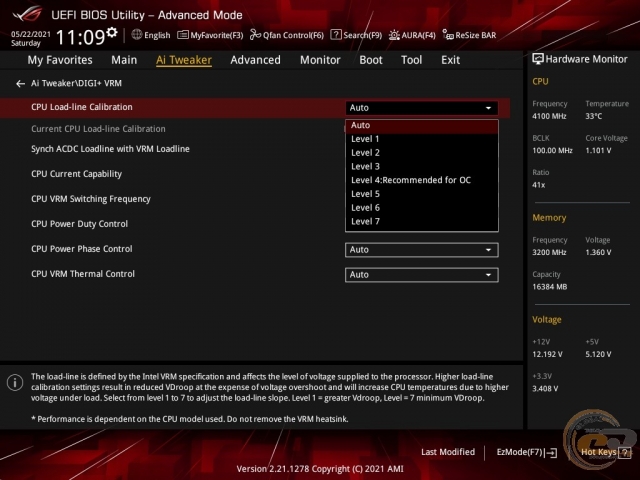Select CPU VRM Switching Frequency setting
Screen dimensions: 640x480
91,199
